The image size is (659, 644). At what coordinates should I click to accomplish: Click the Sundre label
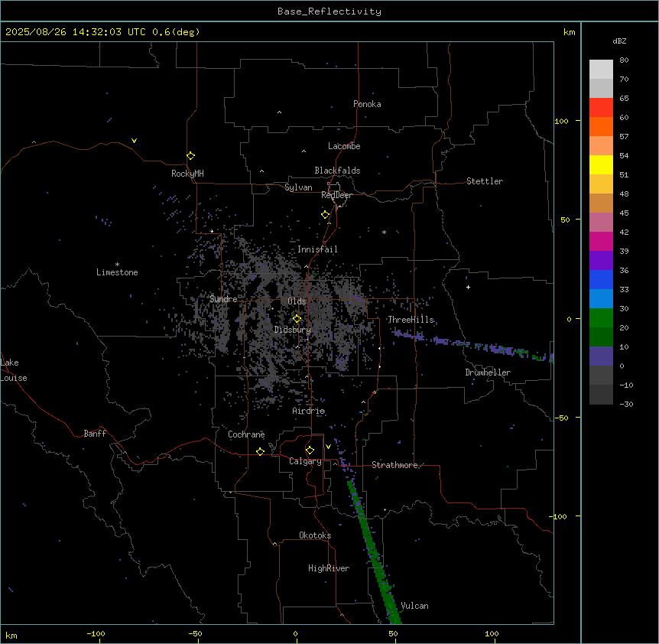[223, 299]
